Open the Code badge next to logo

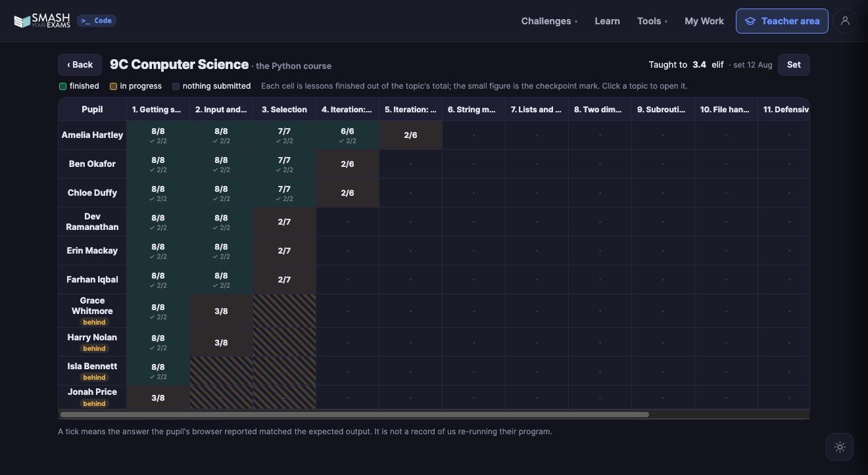tap(97, 20)
